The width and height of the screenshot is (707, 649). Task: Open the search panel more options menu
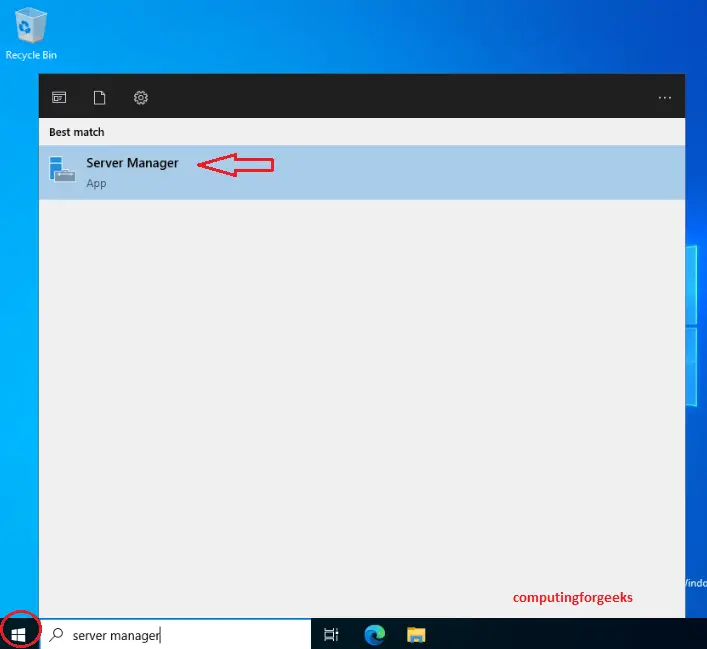(x=664, y=97)
